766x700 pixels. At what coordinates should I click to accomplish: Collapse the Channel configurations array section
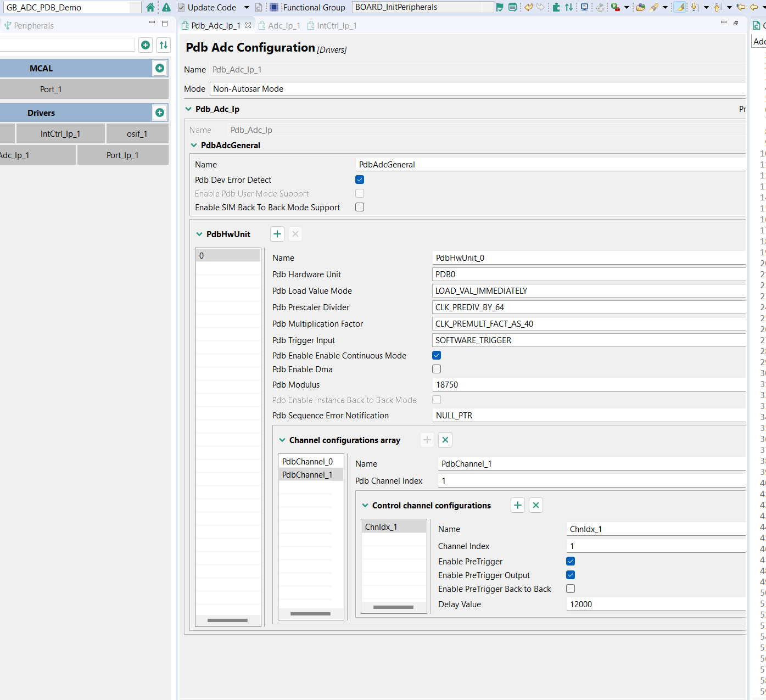282,440
